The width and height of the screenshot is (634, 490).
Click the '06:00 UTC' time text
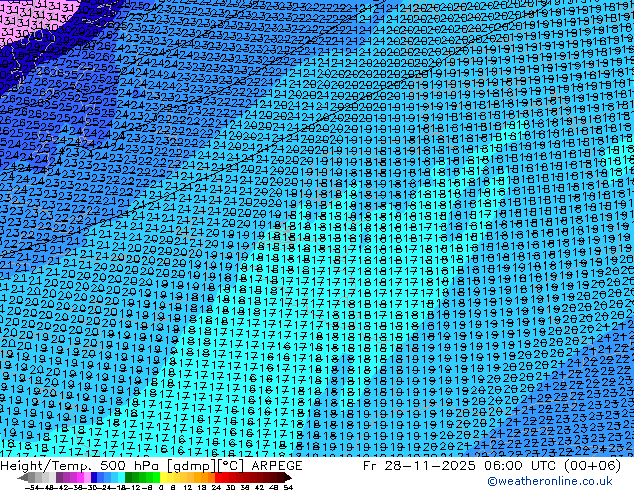pos(520,466)
